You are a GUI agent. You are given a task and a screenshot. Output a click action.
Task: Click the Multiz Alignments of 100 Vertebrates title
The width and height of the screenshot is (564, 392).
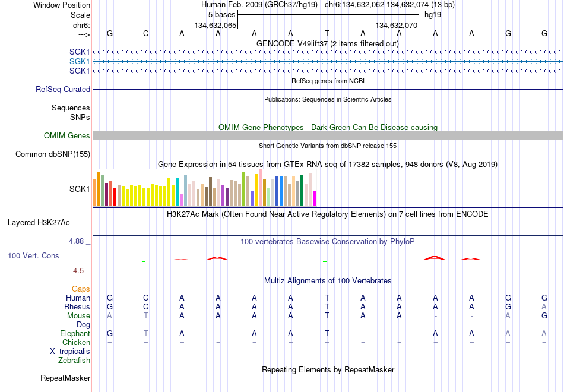coord(328,281)
